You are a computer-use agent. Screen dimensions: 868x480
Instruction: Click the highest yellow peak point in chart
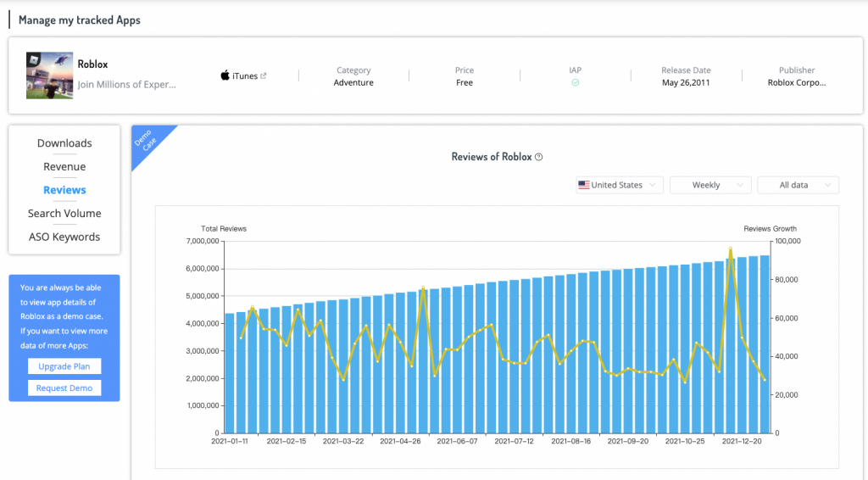pyautogui.click(x=731, y=249)
